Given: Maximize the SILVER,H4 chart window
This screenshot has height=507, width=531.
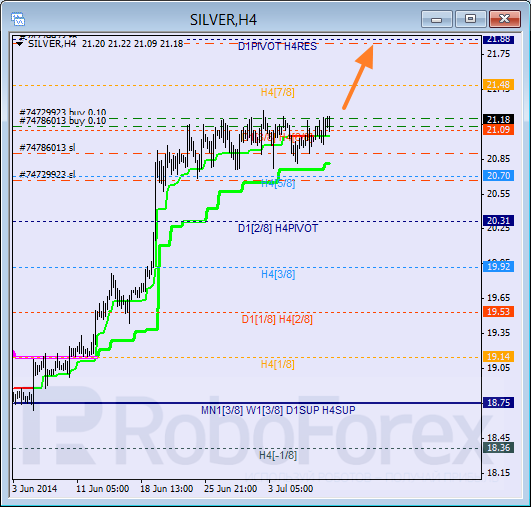Looking at the screenshot, I should (x=470, y=19).
